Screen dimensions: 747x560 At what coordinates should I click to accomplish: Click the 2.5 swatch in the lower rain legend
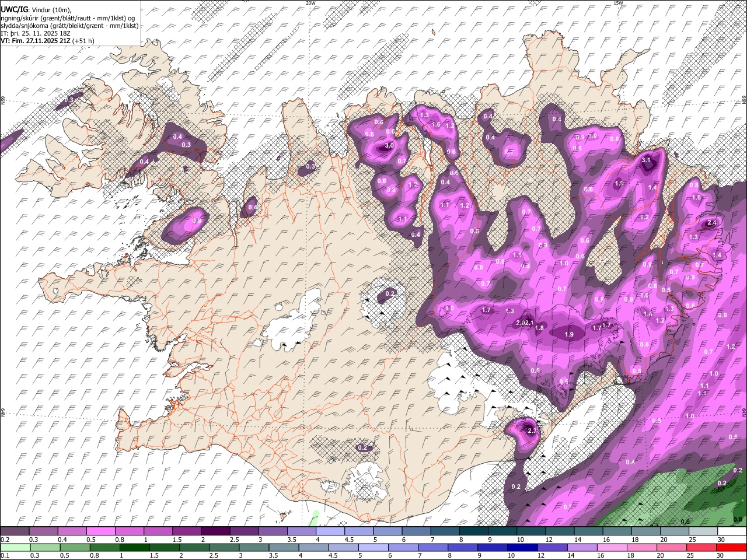(x=224, y=548)
